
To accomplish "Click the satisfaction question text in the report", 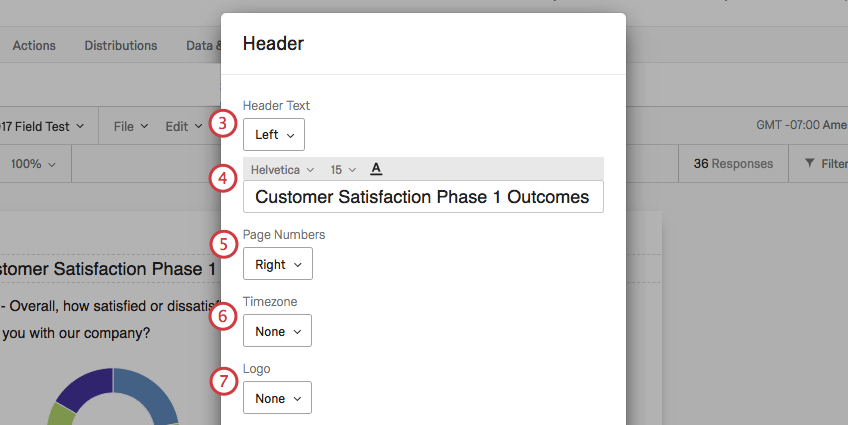I will coord(108,305).
